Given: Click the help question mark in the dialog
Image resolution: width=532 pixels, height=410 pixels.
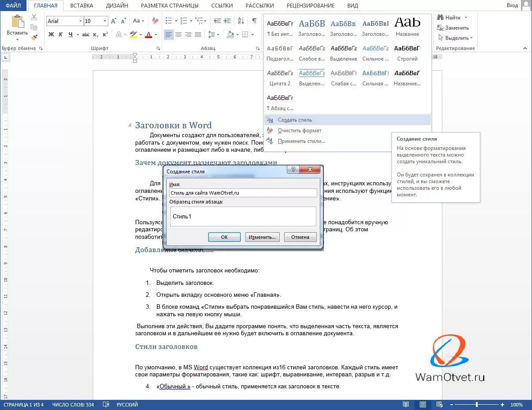Looking at the screenshot, I should coord(293,170).
